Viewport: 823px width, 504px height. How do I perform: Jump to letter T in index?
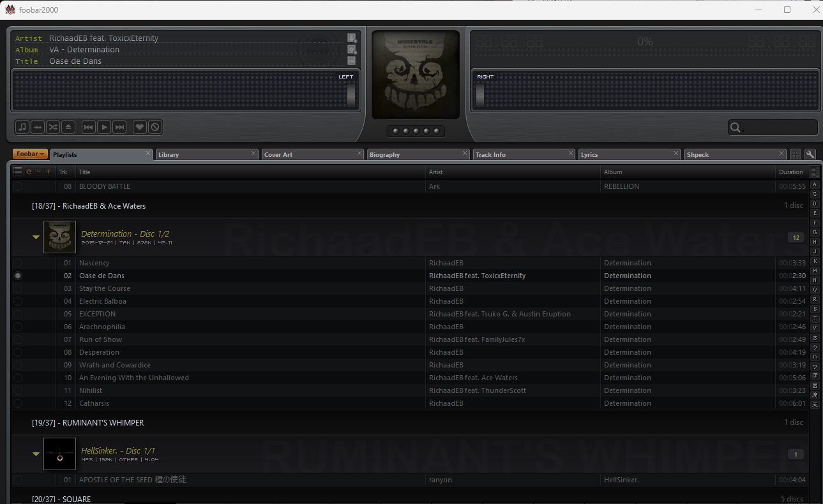point(815,318)
